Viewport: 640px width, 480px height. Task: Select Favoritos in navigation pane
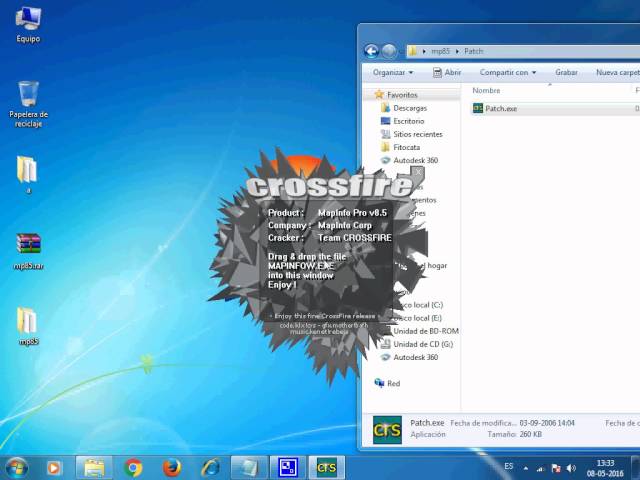coord(402,95)
